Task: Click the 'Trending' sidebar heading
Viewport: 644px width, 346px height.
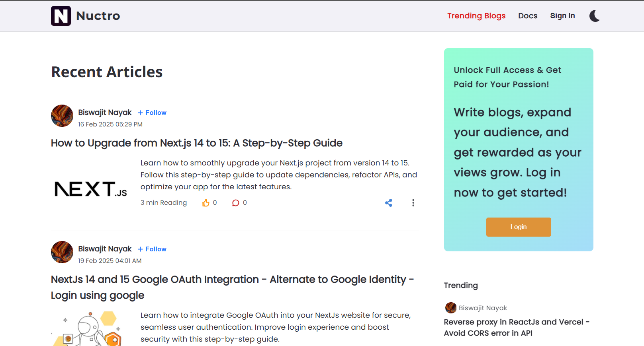Action: [x=461, y=286]
